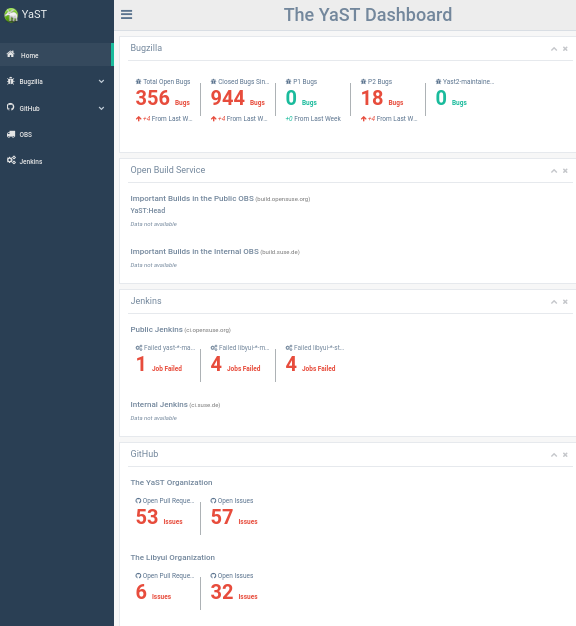This screenshot has width=576, height=626.
Task: Click the 32 Libyui open issues count
Action: pos(222,592)
